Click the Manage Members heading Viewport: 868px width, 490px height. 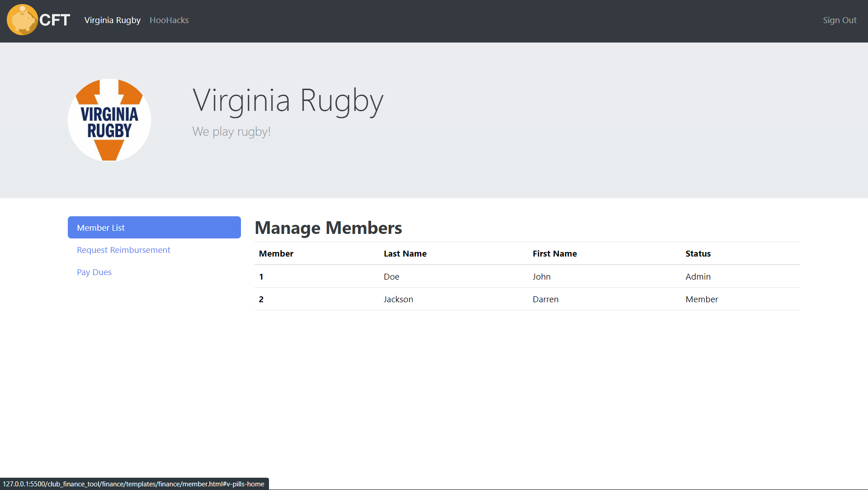pyautogui.click(x=328, y=228)
